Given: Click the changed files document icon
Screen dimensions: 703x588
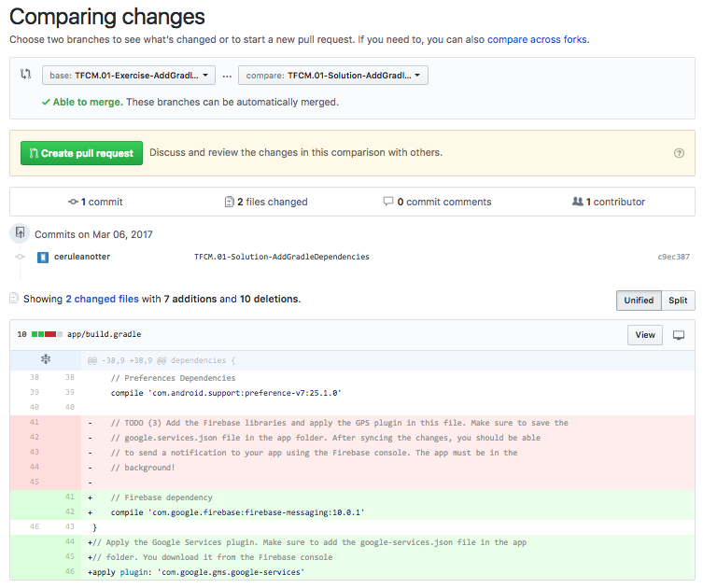Looking at the screenshot, I should [x=13, y=299].
